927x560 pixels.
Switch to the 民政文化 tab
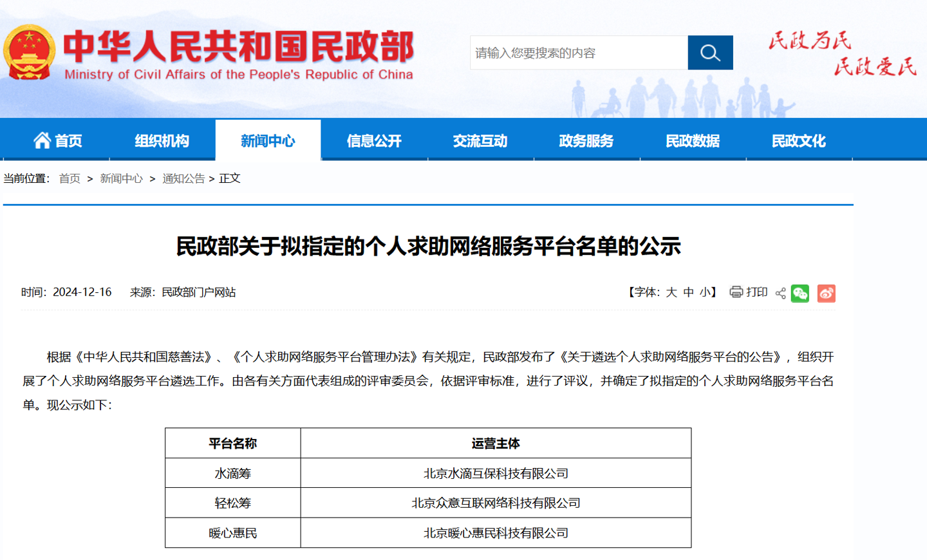pos(799,140)
